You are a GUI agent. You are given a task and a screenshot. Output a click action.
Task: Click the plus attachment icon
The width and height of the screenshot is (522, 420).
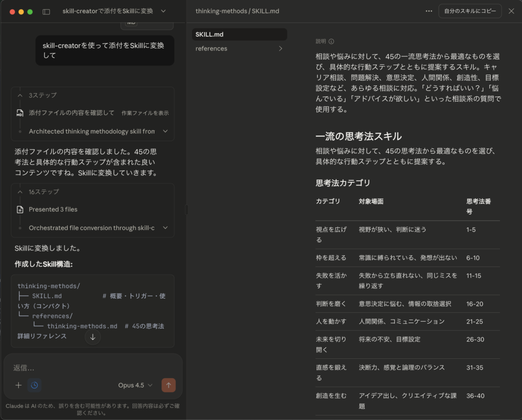[18, 385]
